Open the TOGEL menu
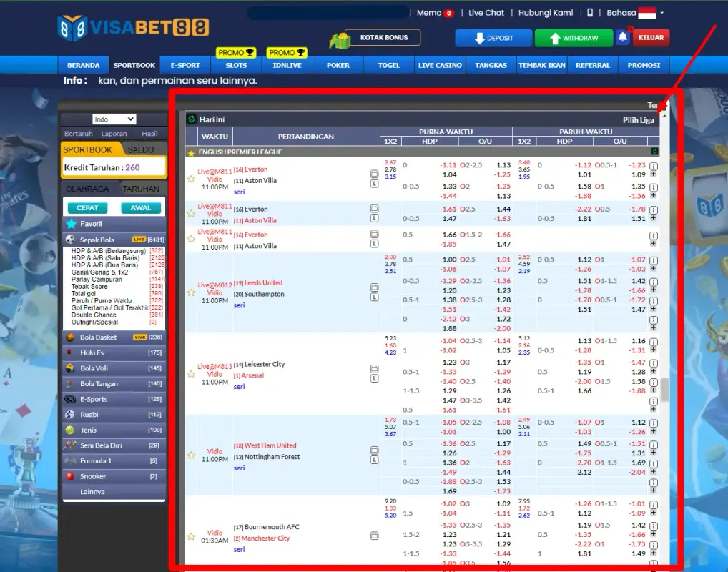728x572 pixels. click(x=388, y=65)
